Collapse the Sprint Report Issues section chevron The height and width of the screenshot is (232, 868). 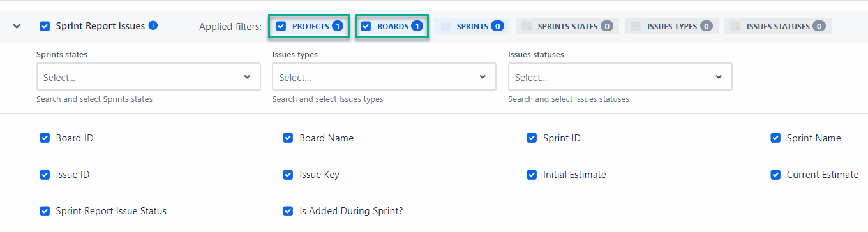pos(17,26)
